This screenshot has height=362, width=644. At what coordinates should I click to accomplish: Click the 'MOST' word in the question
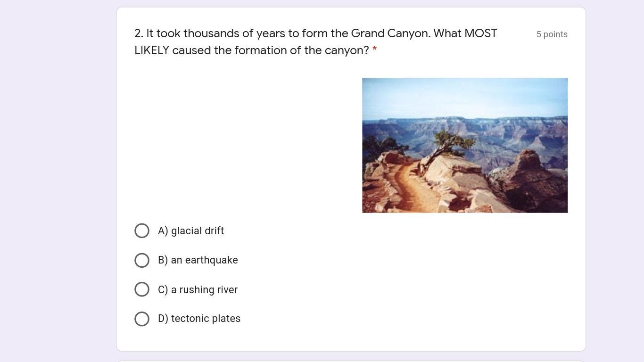[x=480, y=33]
